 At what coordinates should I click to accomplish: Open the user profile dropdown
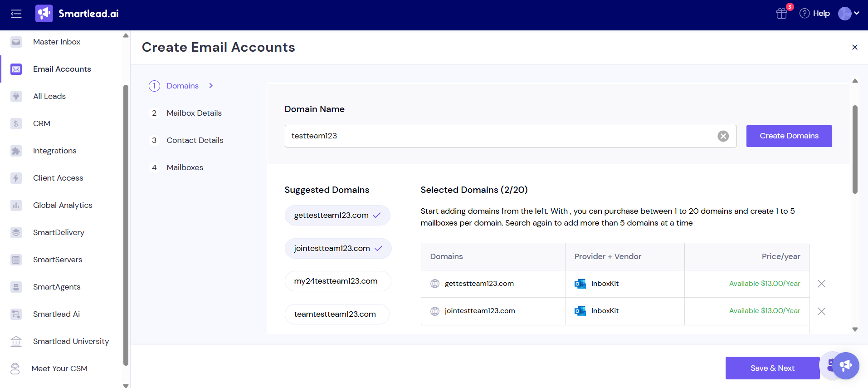pyautogui.click(x=848, y=14)
